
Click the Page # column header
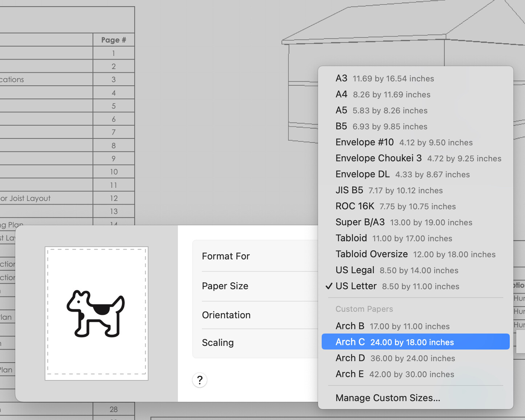point(114,40)
